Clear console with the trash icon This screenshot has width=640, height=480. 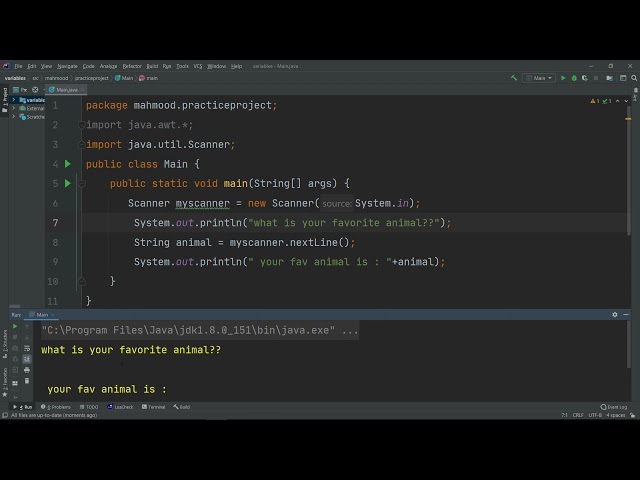[27, 381]
